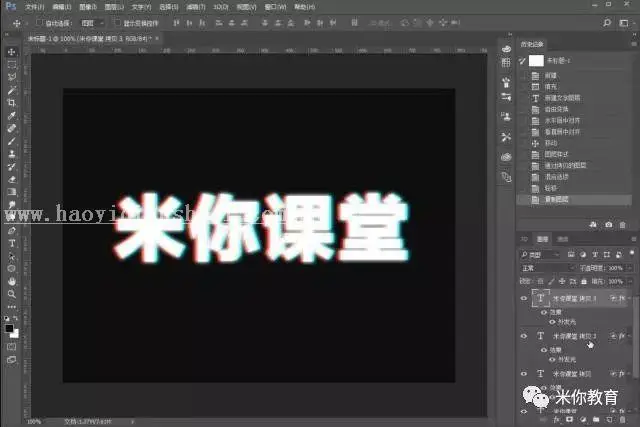Open the layer filter 类型 dropdown
Viewport: 640px width, 427px height.
coord(540,255)
